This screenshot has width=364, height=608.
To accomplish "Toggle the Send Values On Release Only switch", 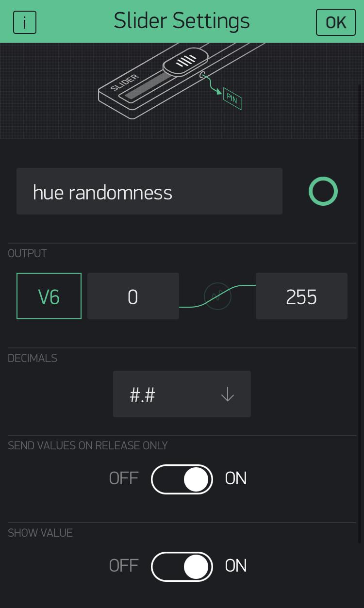I will point(182,479).
